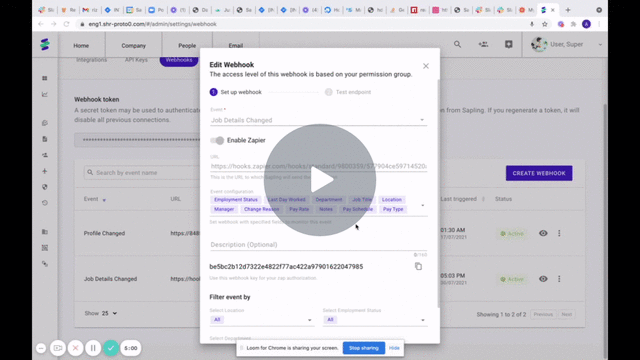Screen dimensions: 640x360
Task: Switch to the Integrations settings tab
Action: pos(91,60)
